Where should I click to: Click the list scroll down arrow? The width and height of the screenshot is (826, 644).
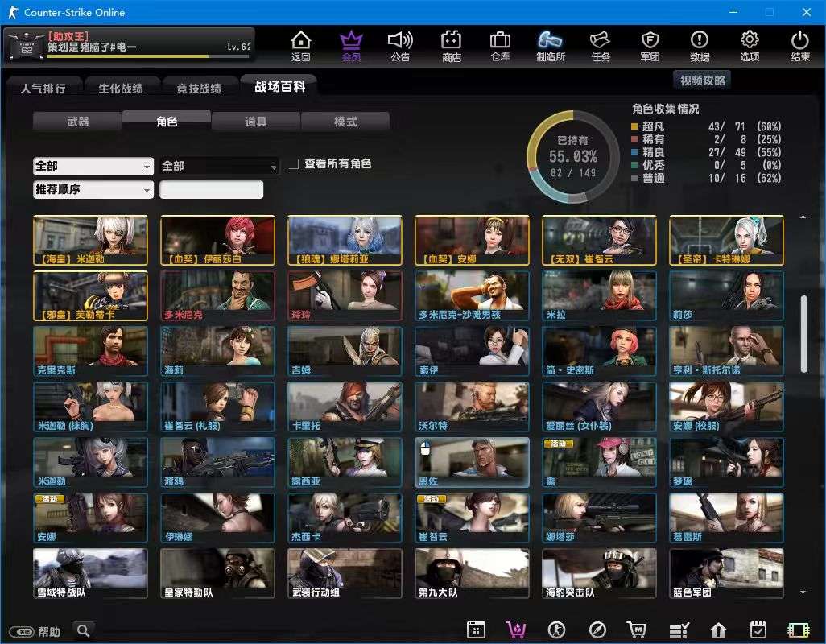(803, 592)
